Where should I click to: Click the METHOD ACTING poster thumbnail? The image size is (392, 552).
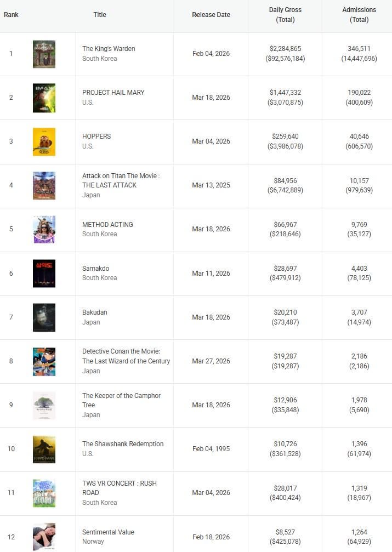[44, 229]
